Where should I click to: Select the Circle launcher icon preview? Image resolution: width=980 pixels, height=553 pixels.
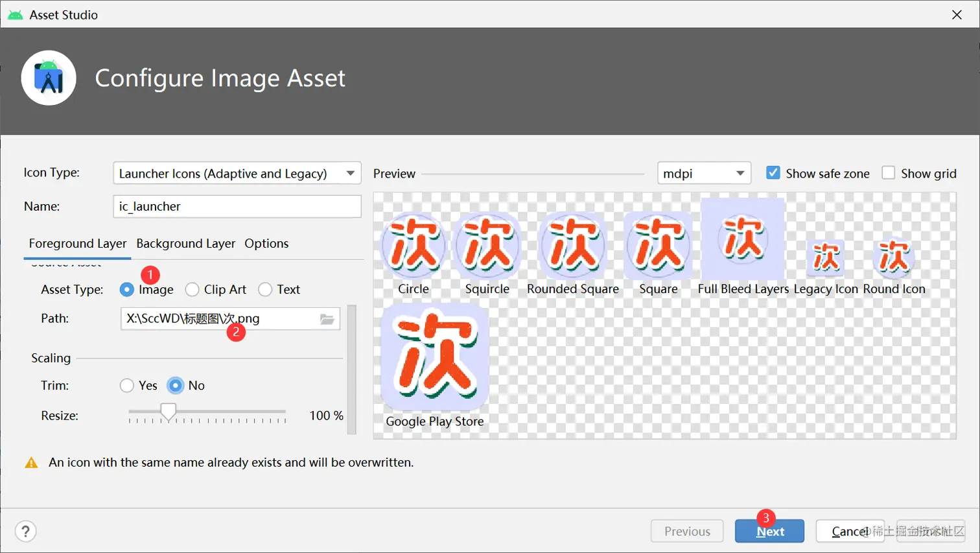coord(413,245)
